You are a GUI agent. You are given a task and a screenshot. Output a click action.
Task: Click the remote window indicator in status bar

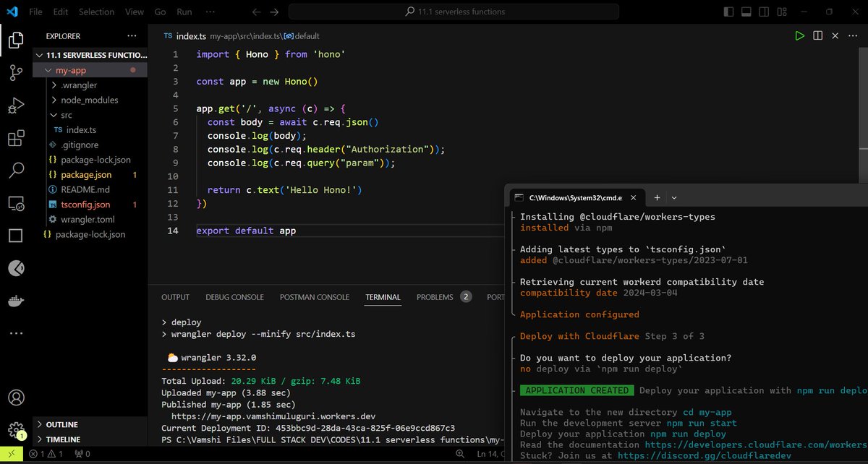click(10, 454)
